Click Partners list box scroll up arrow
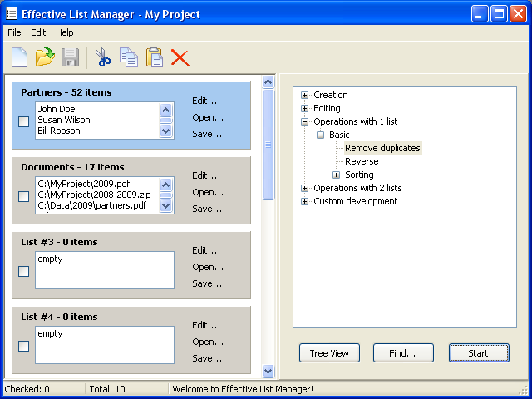Viewport: 532px width, 399px height. click(166, 110)
